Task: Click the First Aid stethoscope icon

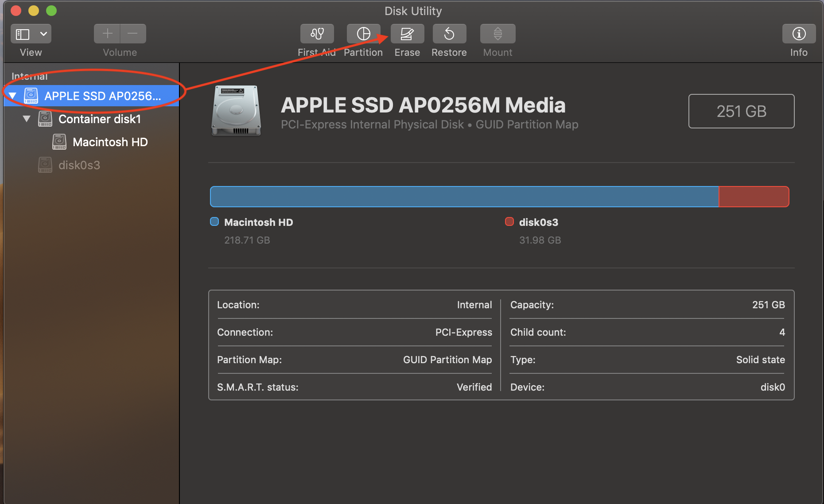Action: coord(317,34)
